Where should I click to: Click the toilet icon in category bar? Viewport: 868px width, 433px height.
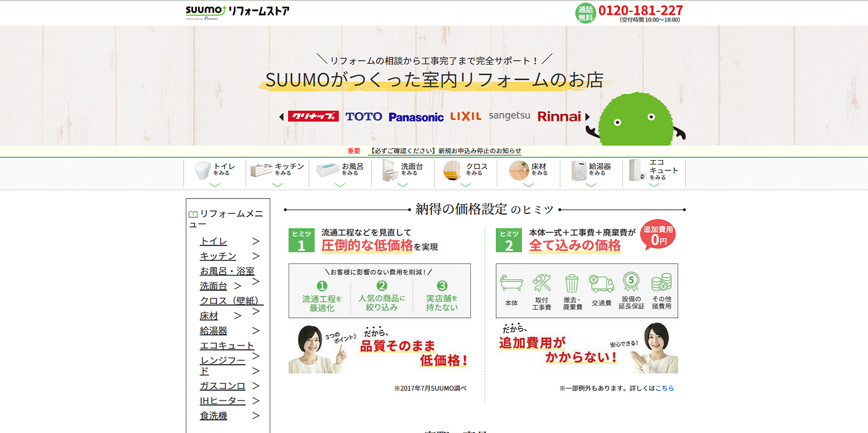[202, 170]
